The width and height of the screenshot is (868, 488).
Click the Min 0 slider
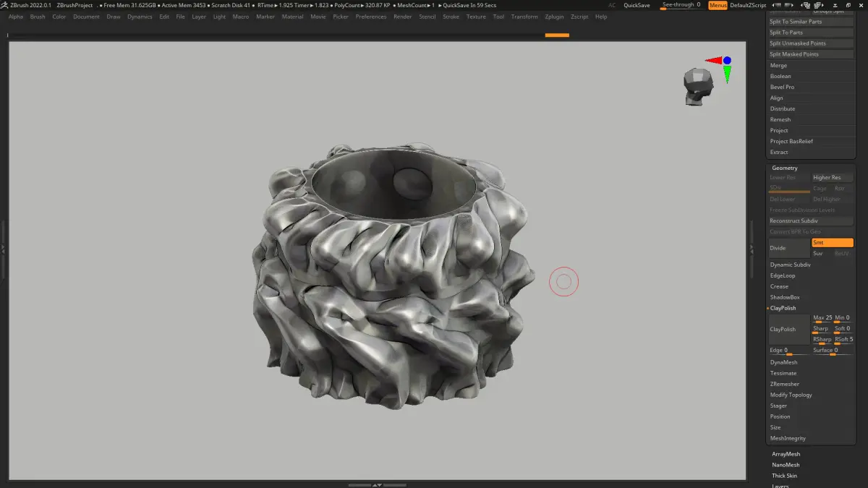843,318
